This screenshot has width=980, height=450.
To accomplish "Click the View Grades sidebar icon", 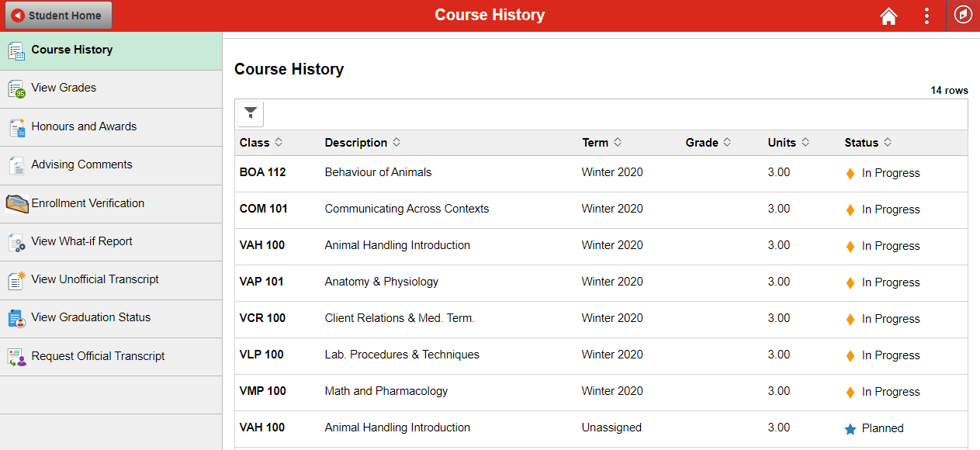I will [16, 89].
